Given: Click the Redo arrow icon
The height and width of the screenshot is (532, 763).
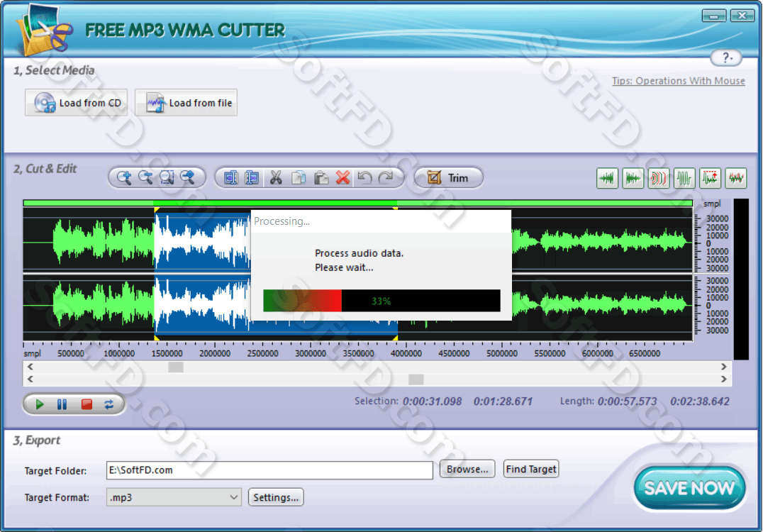Looking at the screenshot, I should pos(386,178).
